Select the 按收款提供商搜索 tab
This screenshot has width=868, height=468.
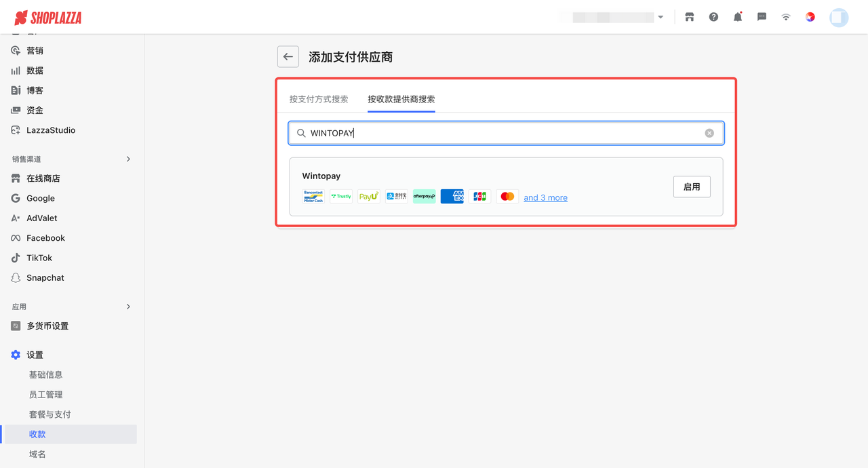click(401, 99)
